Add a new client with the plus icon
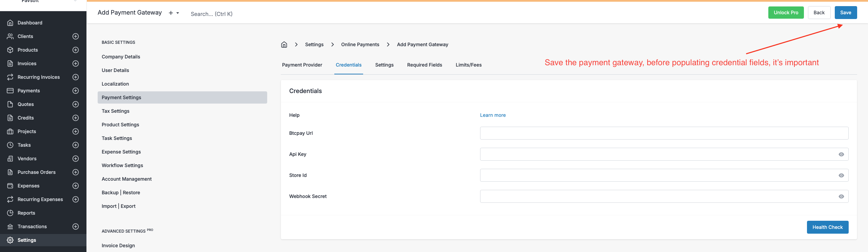Viewport: 868px width, 252px height. pyautogui.click(x=76, y=36)
